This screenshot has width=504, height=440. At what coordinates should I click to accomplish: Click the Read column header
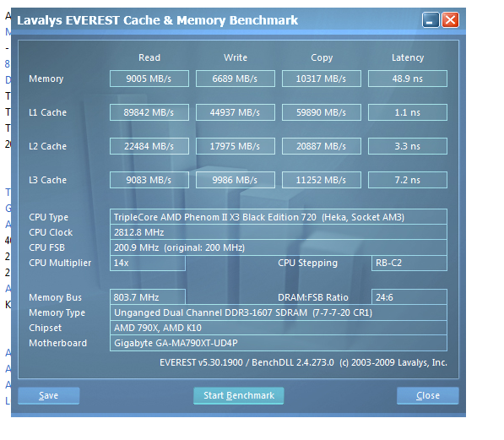click(149, 57)
